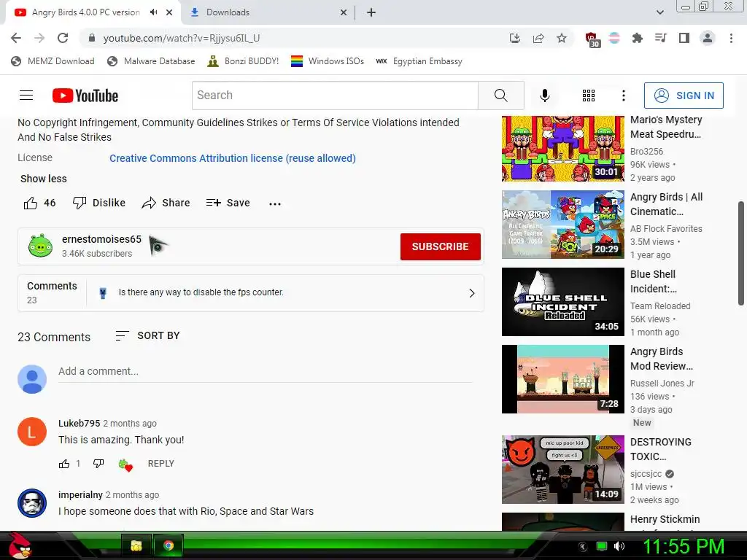Click the page vertical scrollbar
This screenshot has width=747, height=560.
click(x=741, y=253)
